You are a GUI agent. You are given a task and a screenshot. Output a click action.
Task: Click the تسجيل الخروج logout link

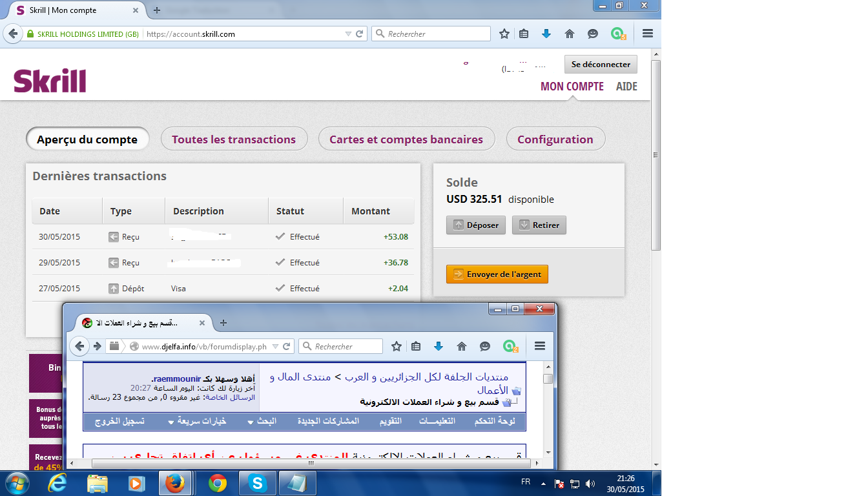pyautogui.click(x=119, y=421)
